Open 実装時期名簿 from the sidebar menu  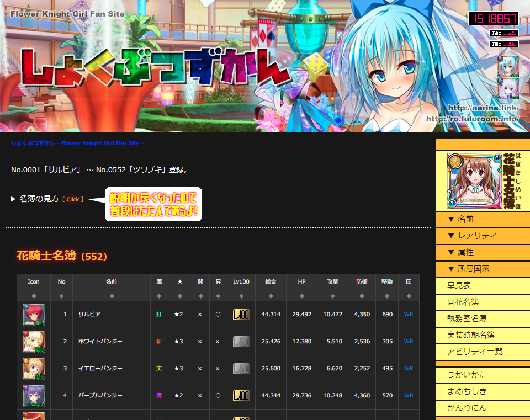point(483,335)
